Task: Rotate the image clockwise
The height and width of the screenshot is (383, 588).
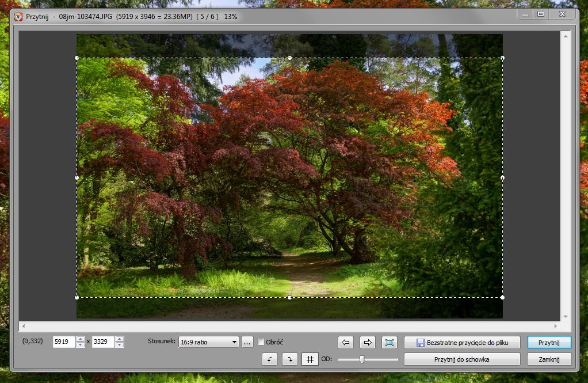Action: click(290, 359)
